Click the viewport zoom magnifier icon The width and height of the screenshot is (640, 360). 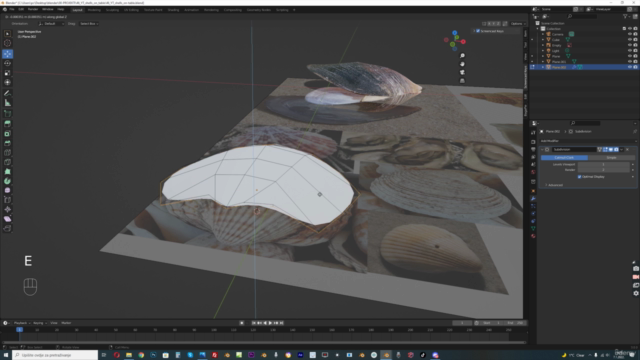(462, 56)
